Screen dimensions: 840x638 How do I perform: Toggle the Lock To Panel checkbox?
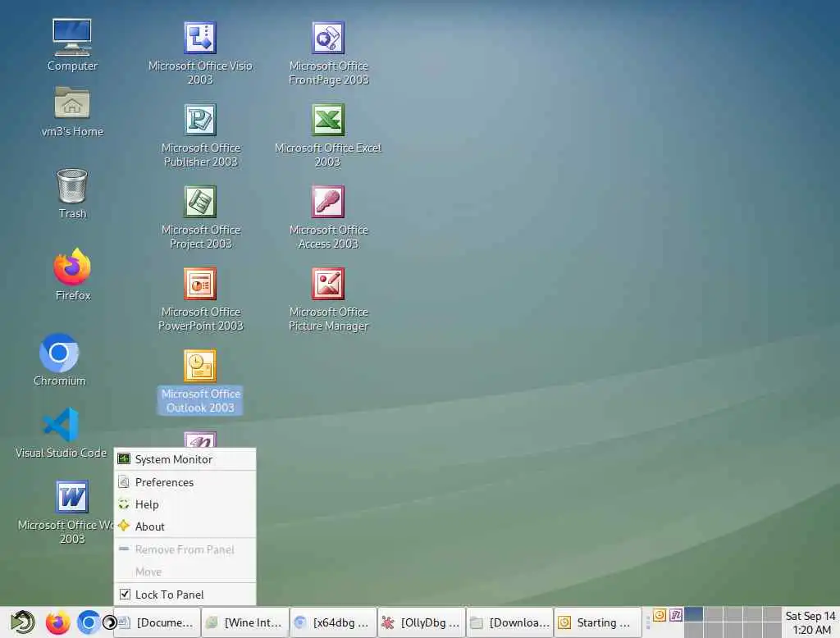(125, 594)
